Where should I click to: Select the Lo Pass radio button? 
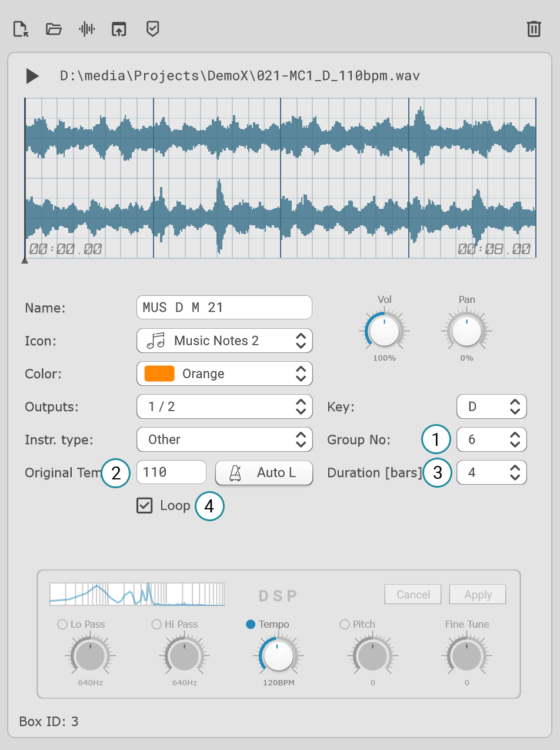62,625
